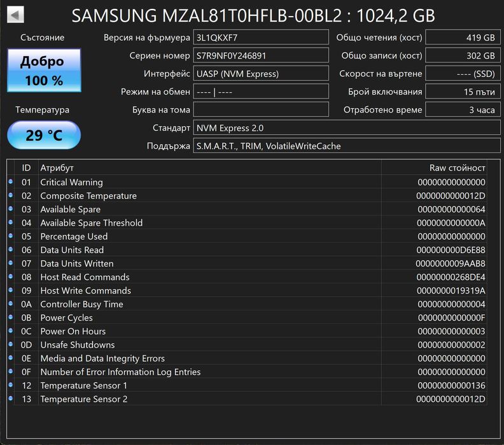This screenshot has width=504, height=445.
Task: Click ID 0A in the attribute list
Action: [26, 304]
